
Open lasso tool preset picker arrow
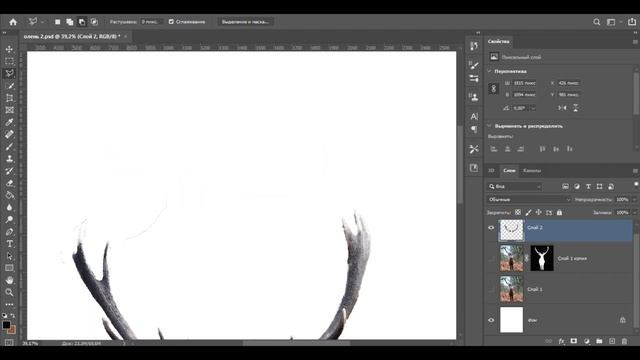click(42, 22)
